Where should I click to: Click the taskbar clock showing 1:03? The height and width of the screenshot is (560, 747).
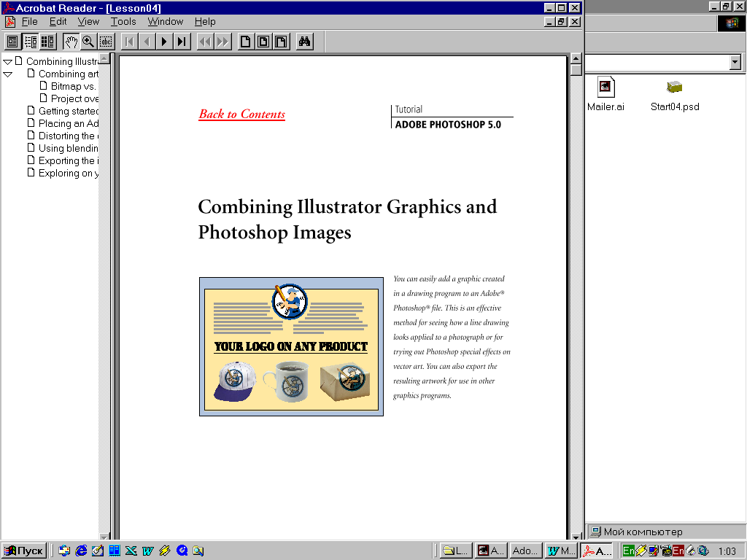tap(727, 551)
